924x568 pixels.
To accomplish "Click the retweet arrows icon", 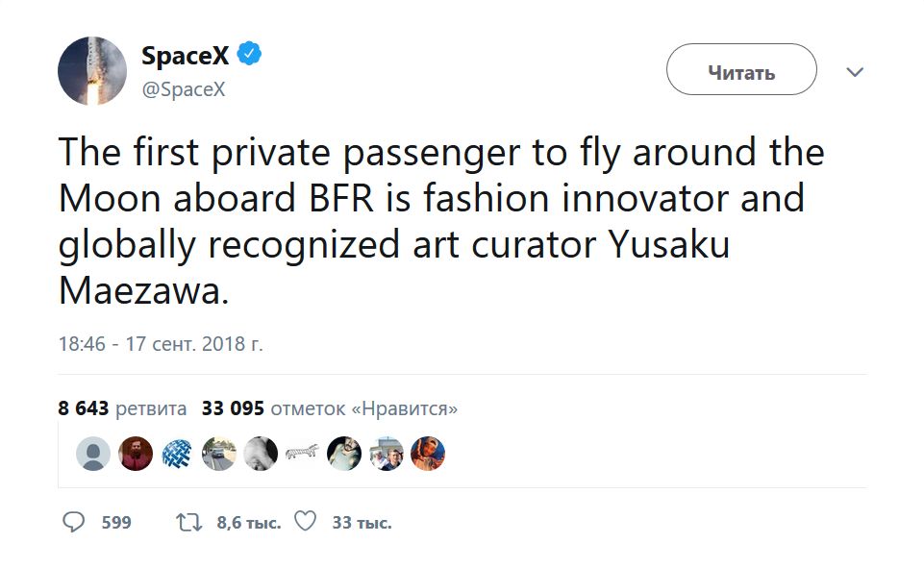I will [x=189, y=522].
